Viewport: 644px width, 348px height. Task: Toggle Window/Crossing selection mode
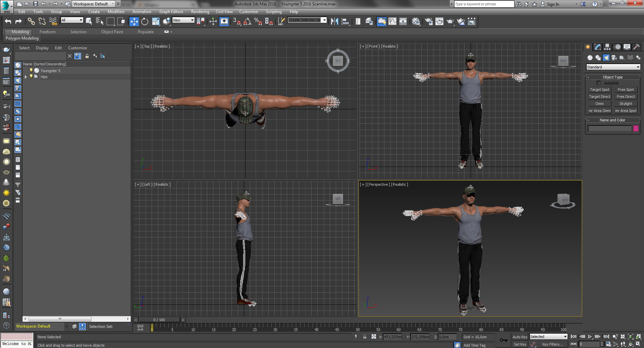coord(121,21)
